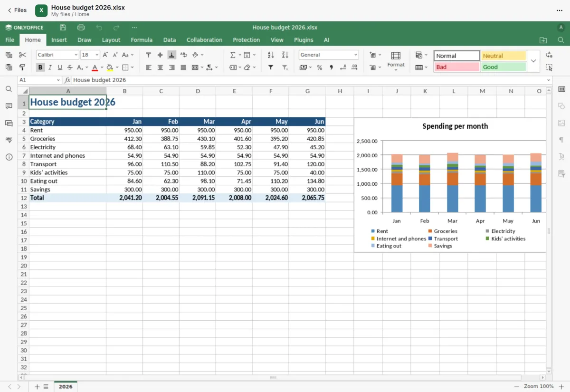
Task: Click the font color A swatch
Action: coord(95,67)
